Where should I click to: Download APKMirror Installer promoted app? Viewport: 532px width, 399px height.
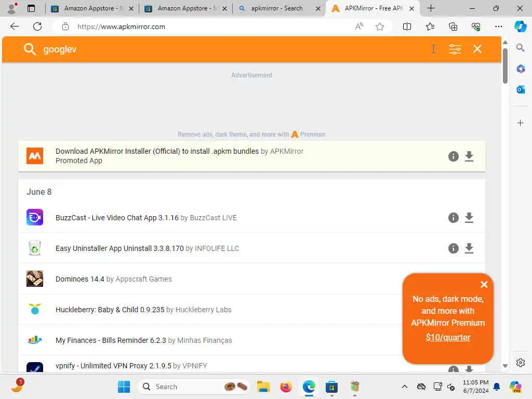(x=469, y=156)
